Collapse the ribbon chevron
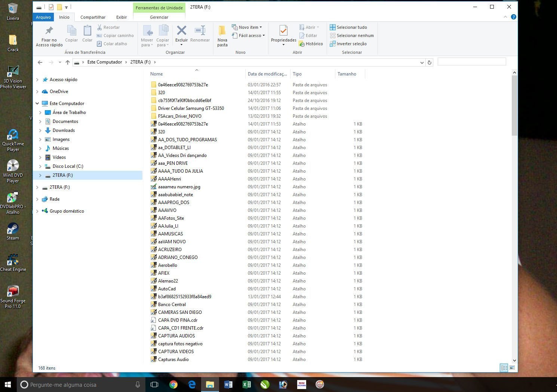The width and height of the screenshot is (557, 392). coord(505,17)
